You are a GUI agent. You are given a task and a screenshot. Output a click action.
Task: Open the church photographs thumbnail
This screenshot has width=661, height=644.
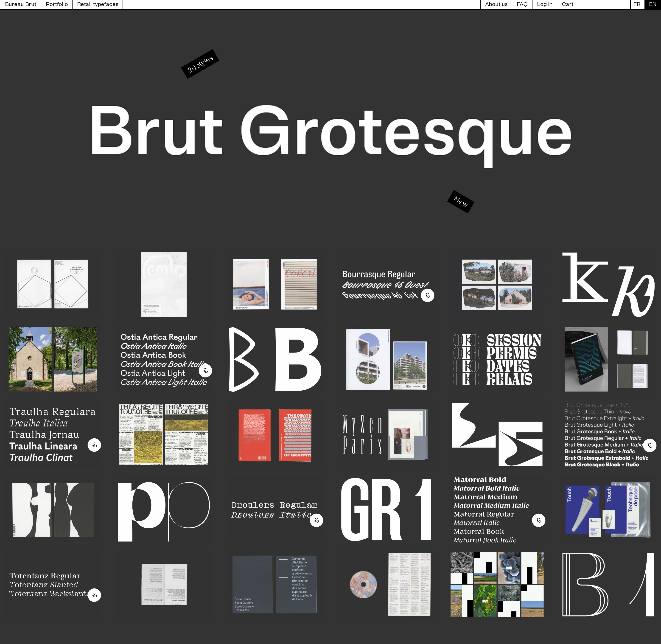(x=53, y=359)
